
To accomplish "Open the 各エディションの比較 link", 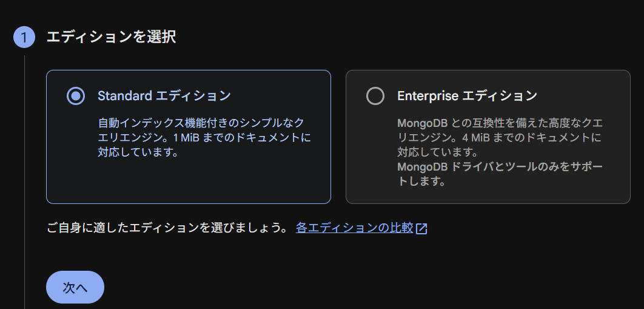I will point(354,228).
